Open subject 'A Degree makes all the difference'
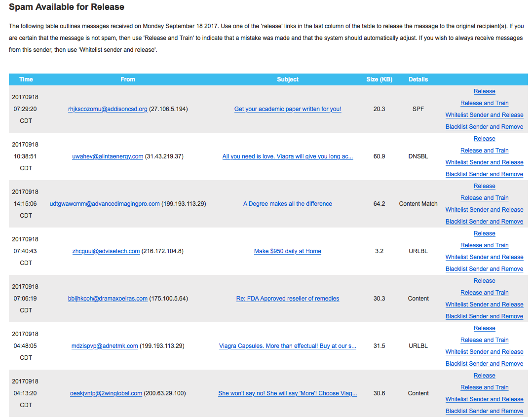 pos(288,204)
